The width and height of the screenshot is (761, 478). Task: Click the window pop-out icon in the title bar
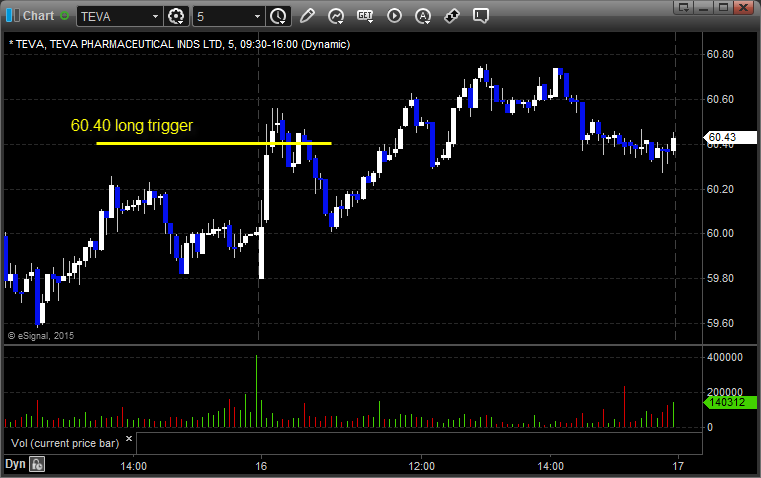(683, 7)
